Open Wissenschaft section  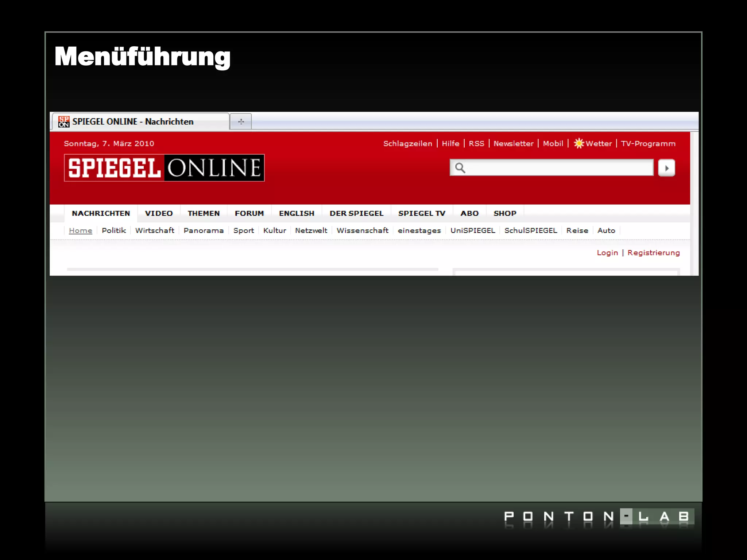tap(363, 230)
